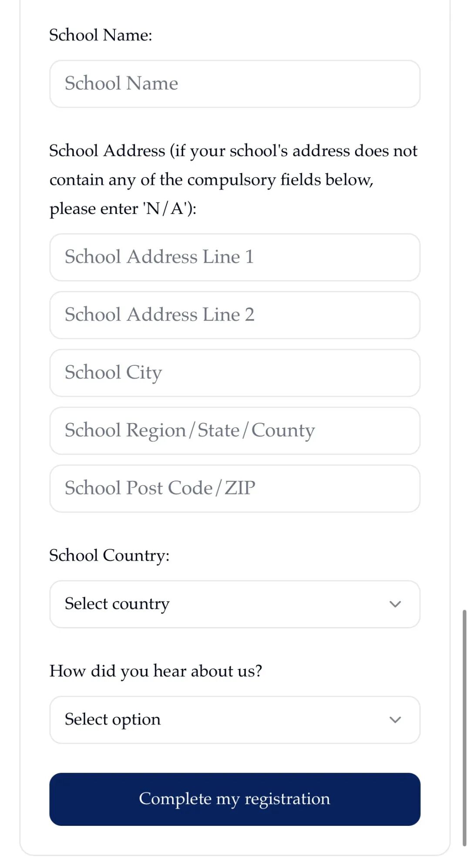Click the School Region/State/County field
The height and width of the screenshot is (868, 470).
tap(235, 431)
